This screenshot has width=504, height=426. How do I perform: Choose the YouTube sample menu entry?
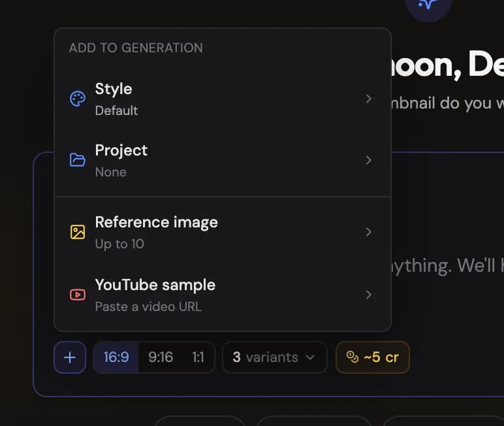223,295
